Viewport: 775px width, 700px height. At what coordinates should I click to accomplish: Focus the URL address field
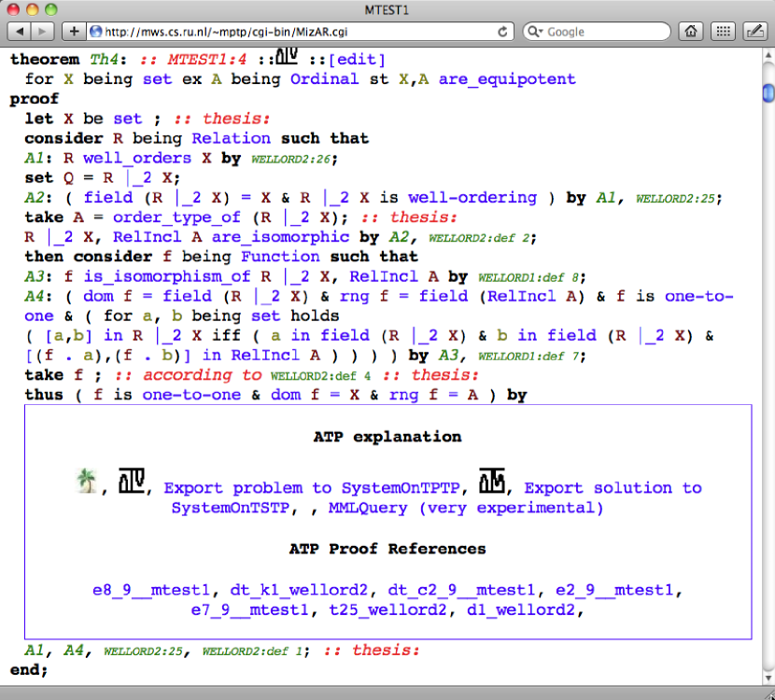tap(299, 32)
